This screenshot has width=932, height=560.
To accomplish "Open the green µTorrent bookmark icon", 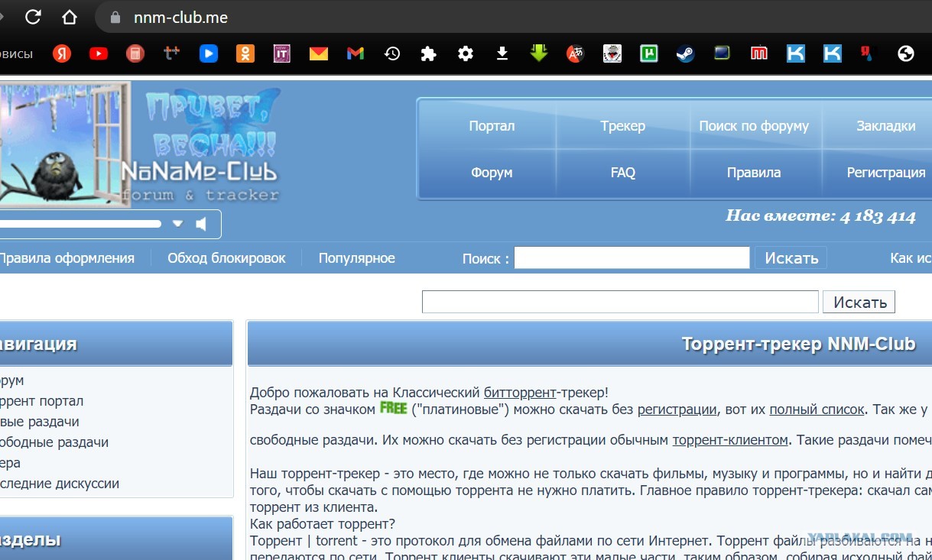I will click(649, 53).
